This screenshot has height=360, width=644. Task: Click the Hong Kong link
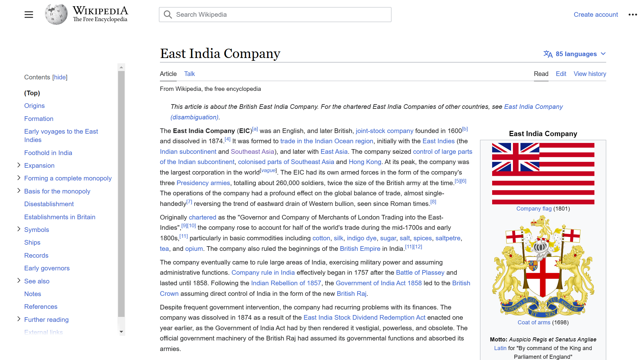pyautogui.click(x=365, y=162)
